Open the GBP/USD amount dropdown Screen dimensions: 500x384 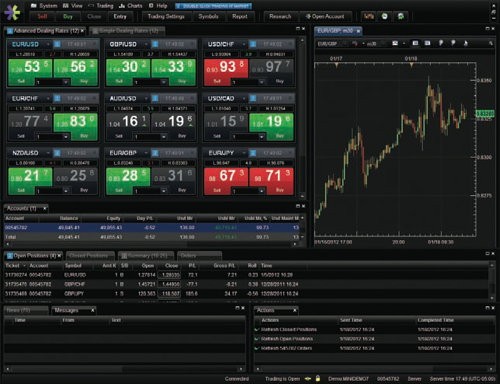point(163,82)
